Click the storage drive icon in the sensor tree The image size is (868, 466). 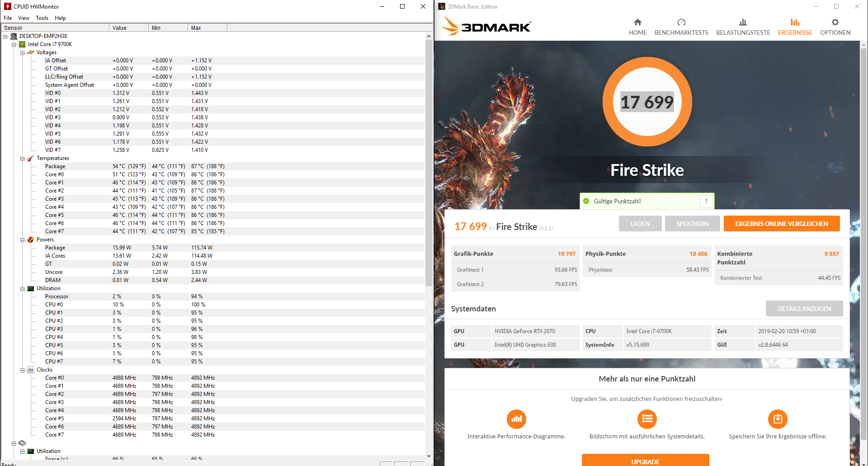(x=22, y=443)
